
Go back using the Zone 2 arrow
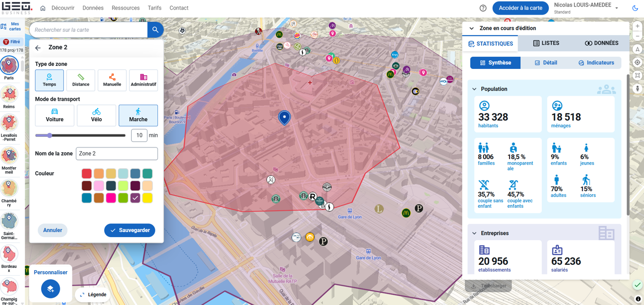(x=38, y=48)
